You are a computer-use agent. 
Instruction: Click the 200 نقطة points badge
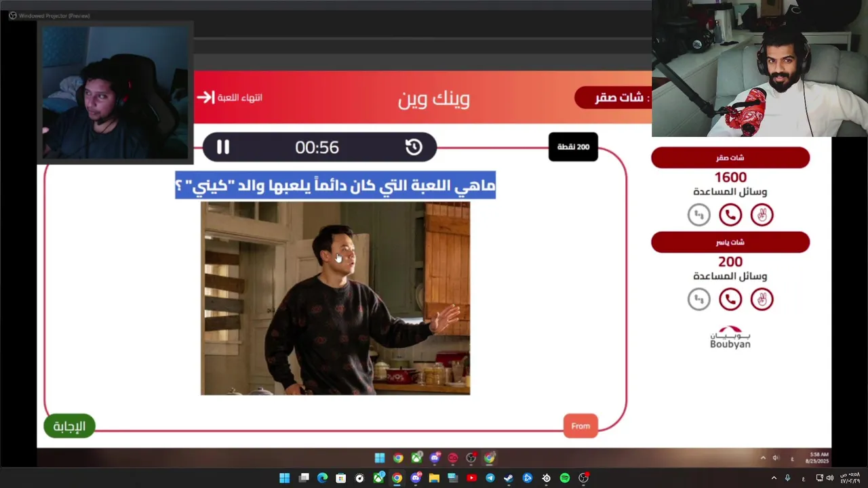573,146
